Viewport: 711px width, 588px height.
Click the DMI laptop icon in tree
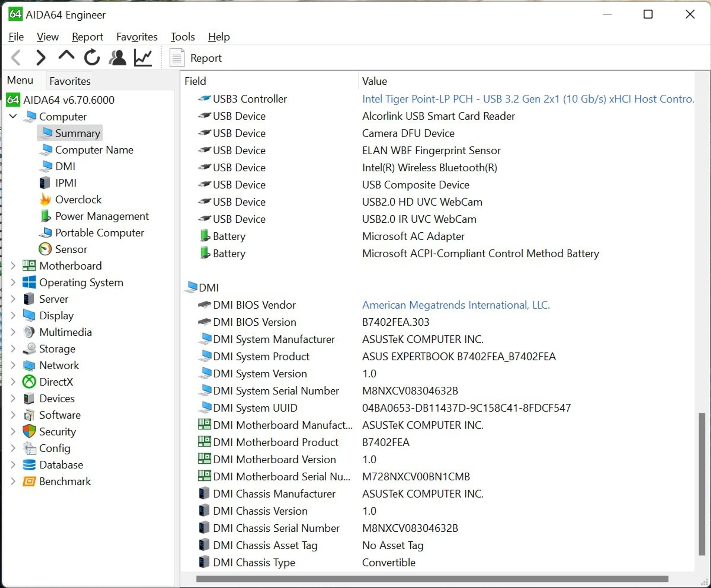(46, 166)
